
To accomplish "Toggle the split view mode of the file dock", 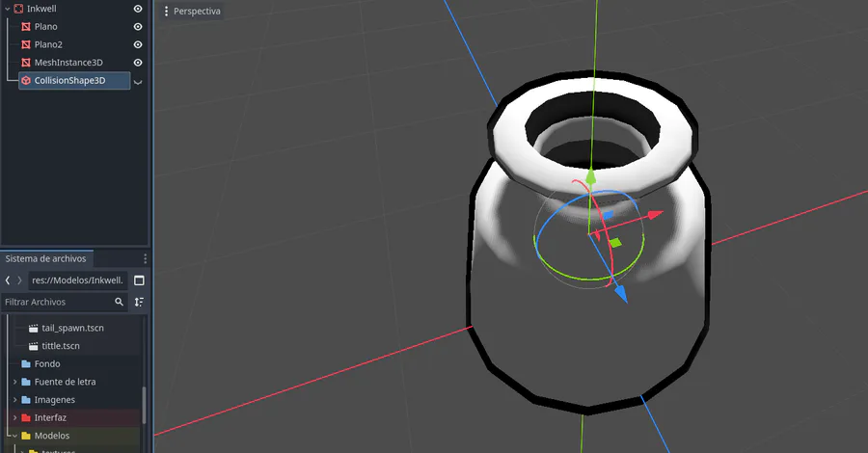I will click(140, 280).
